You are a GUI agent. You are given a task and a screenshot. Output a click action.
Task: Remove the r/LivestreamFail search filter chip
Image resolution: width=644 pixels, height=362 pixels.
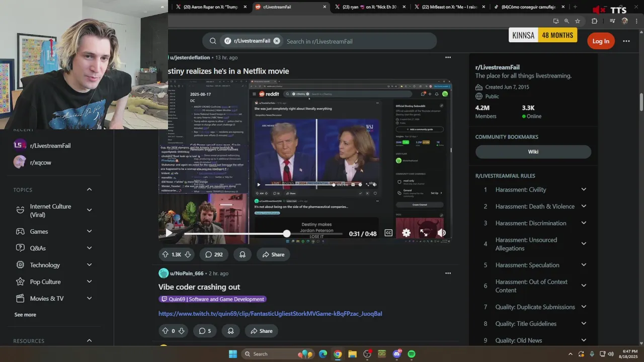277,41
